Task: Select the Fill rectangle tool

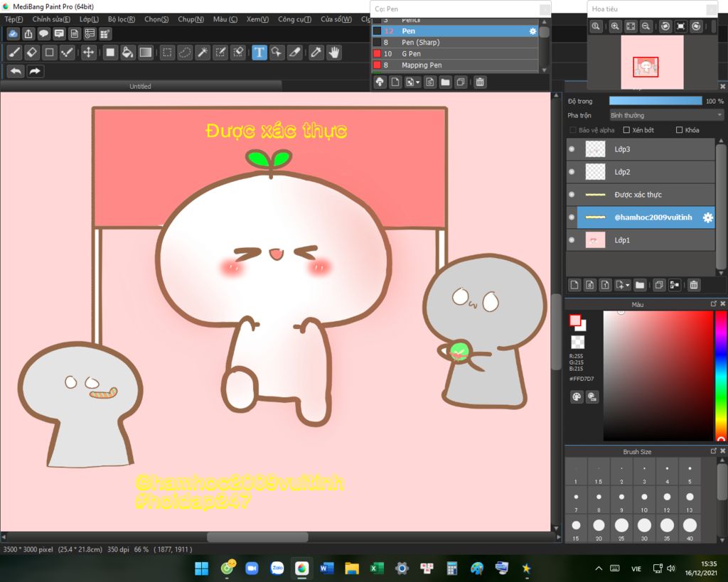Action: pos(110,53)
